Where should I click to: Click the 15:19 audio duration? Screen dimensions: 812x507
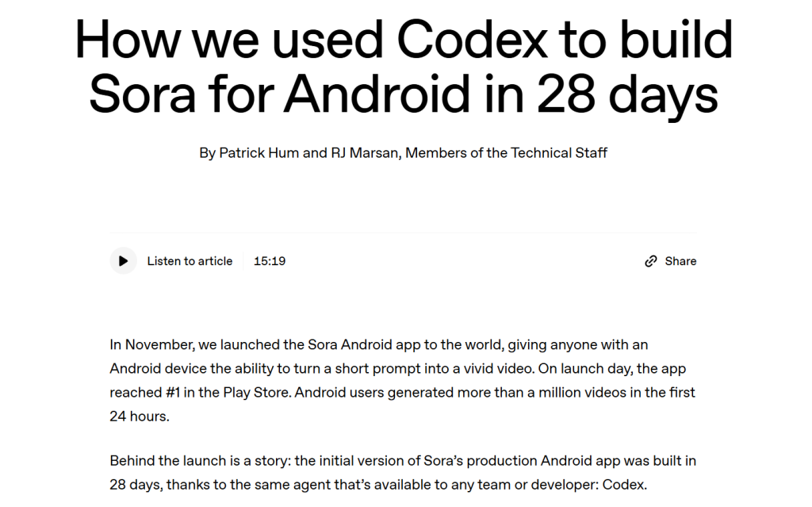click(270, 261)
